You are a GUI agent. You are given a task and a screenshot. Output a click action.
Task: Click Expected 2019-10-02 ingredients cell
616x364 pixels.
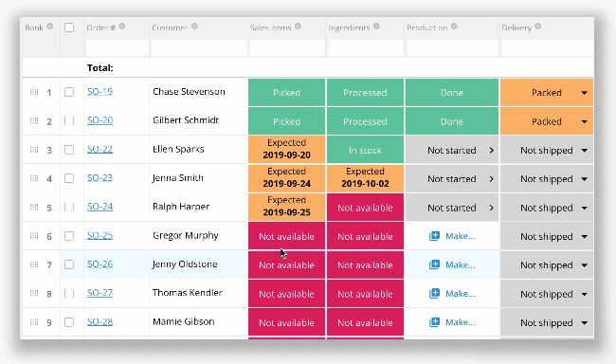click(366, 178)
